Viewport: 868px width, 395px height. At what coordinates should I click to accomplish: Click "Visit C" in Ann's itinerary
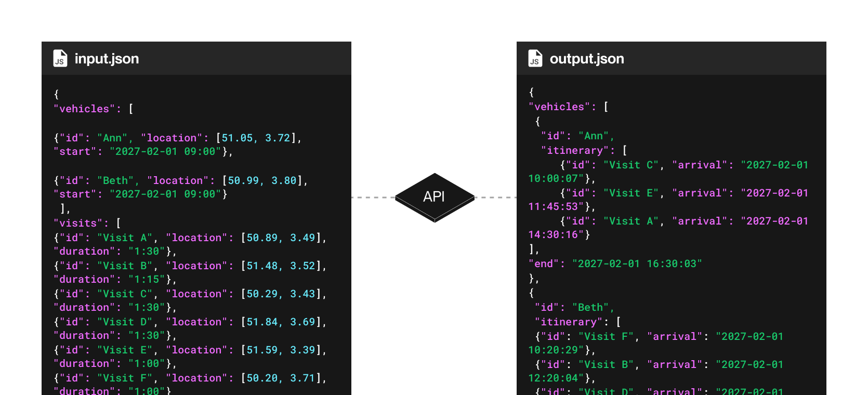[x=631, y=165]
